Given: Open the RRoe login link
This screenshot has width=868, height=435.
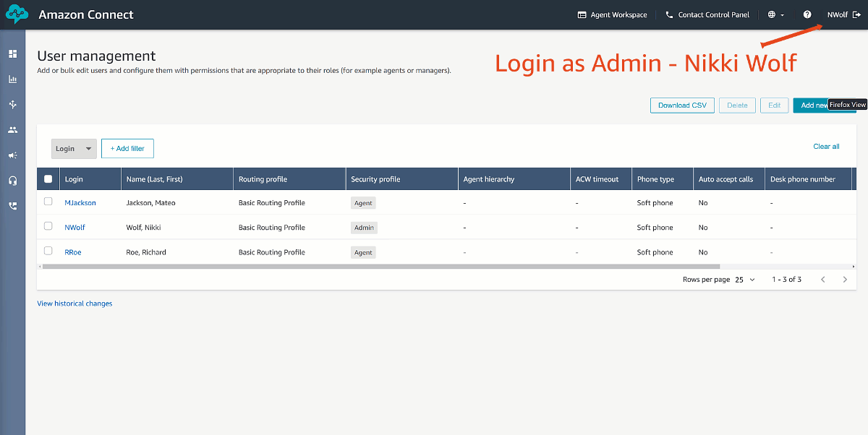Looking at the screenshot, I should point(73,252).
